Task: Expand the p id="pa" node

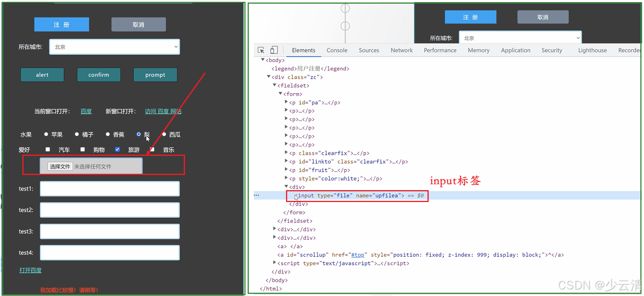Action: [286, 102]
